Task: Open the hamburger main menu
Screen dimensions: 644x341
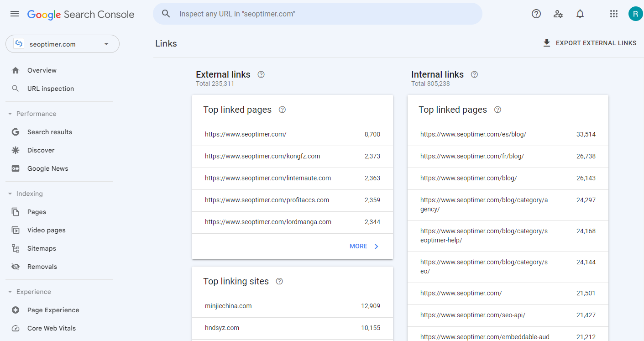Action: (x=15, y=14)
